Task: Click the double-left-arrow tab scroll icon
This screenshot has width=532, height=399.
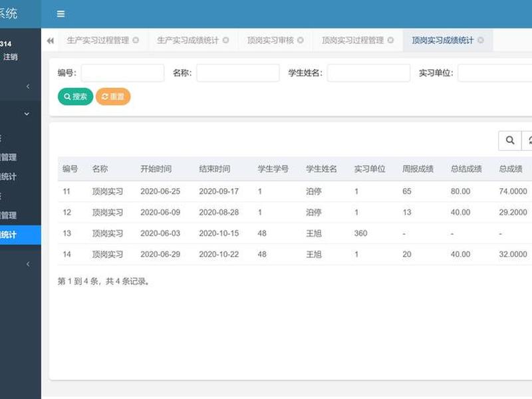Action: (x=51, y=41)
